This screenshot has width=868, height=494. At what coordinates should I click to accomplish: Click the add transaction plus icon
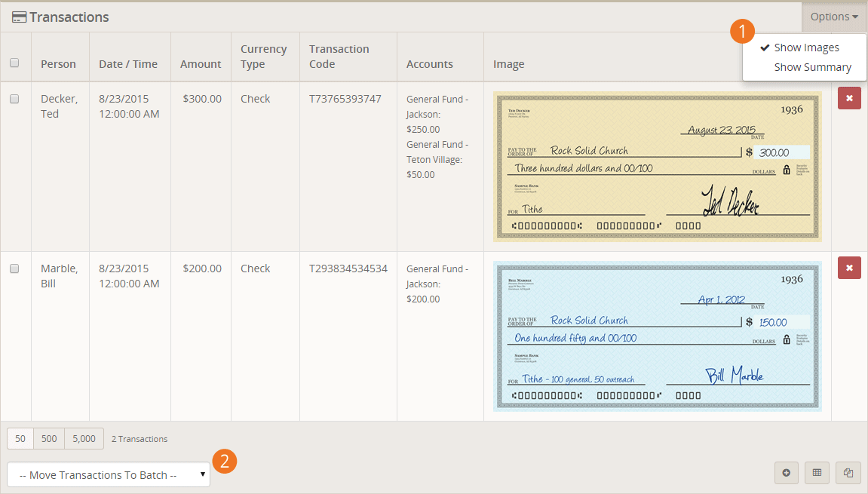(786, 473)
